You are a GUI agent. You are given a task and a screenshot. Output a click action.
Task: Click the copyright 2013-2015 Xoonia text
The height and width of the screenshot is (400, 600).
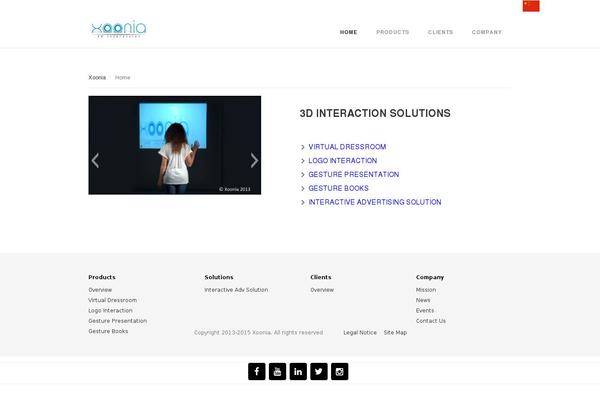(x=259, y=333)
